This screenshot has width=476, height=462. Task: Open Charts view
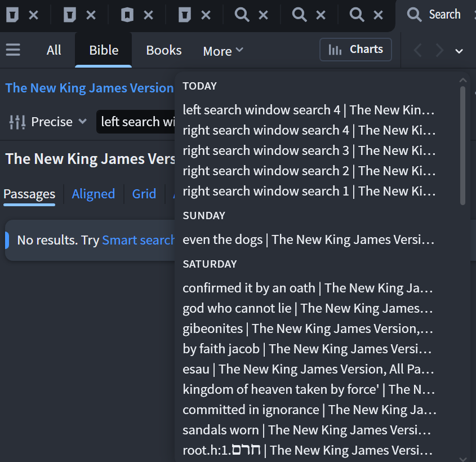point(355,50)
